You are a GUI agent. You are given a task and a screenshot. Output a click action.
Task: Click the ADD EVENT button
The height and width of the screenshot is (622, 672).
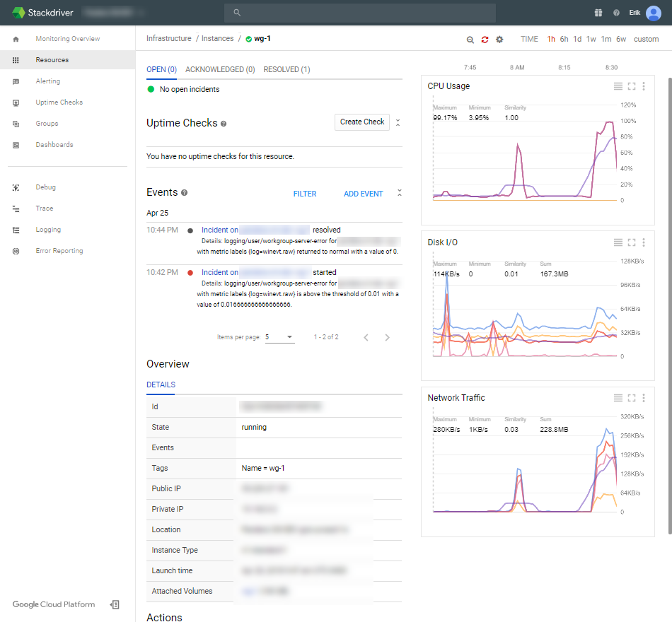[363, 194]
